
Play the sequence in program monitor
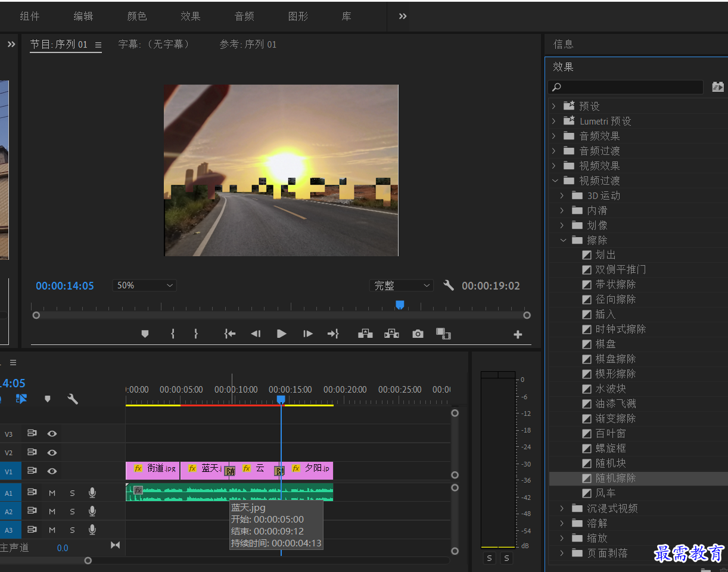pos(282,334)
